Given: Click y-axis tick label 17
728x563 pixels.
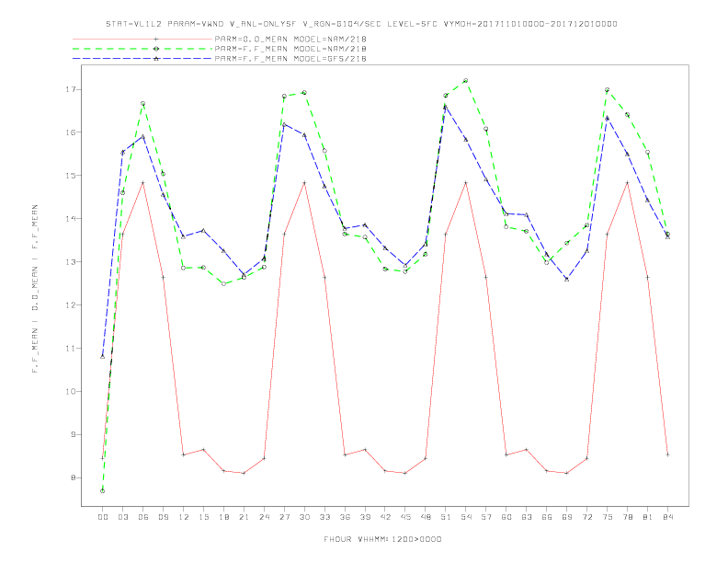Looking at the screenshot, I should (71, 89).
